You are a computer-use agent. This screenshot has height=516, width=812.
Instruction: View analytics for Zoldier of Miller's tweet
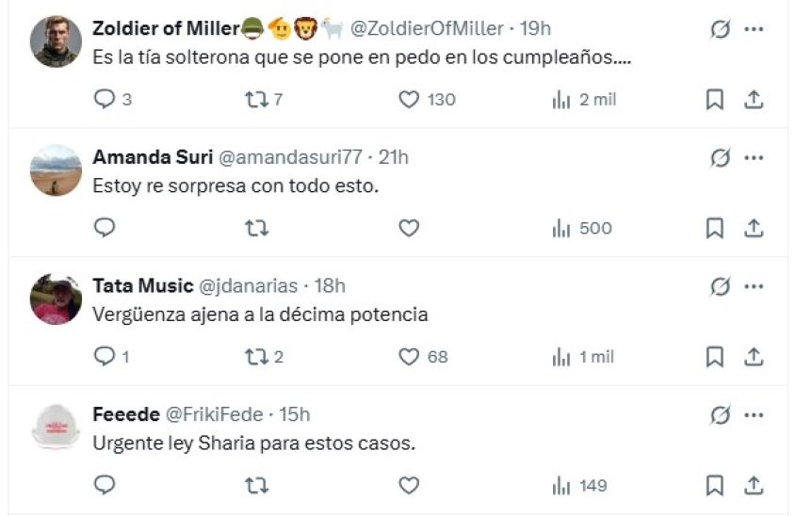562,99
